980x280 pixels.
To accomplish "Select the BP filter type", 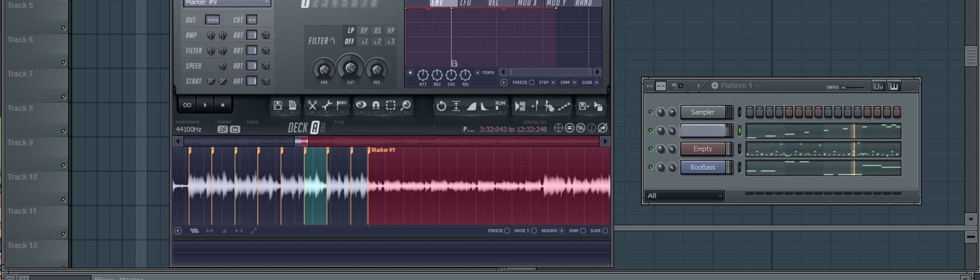I will [x=364, y=30].
